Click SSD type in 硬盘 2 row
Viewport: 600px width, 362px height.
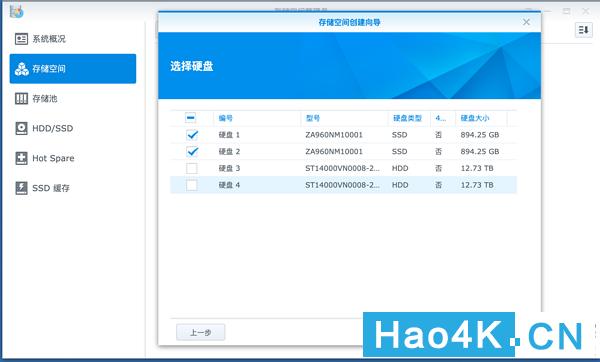[399, 152]
